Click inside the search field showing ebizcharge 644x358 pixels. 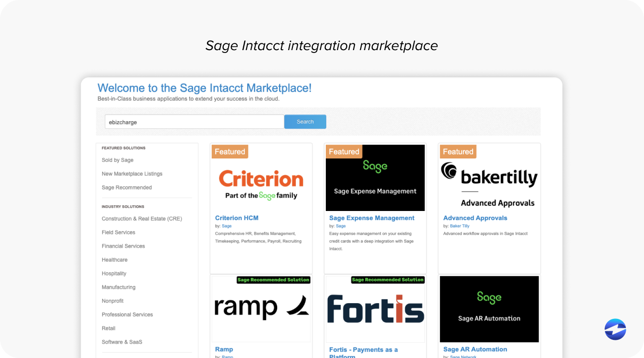[194, 122]
